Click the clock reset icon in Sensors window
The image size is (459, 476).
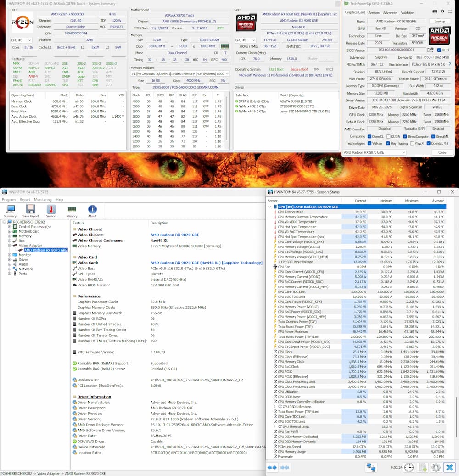[x=409, y=467]
